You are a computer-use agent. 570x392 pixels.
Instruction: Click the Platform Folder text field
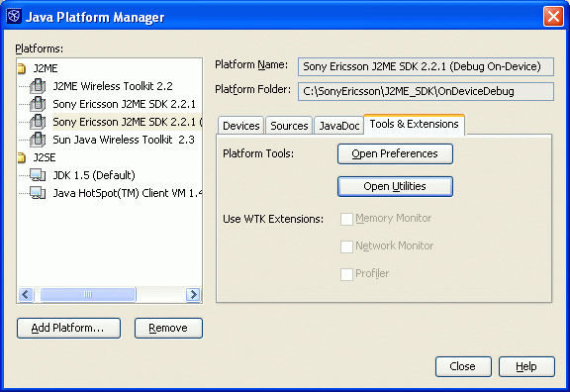426,91
